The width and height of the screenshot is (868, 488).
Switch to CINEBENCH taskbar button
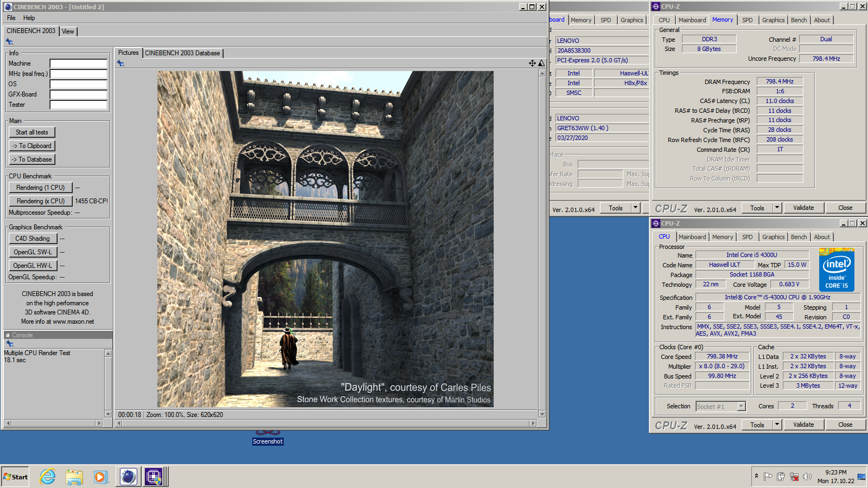point(129,477)
